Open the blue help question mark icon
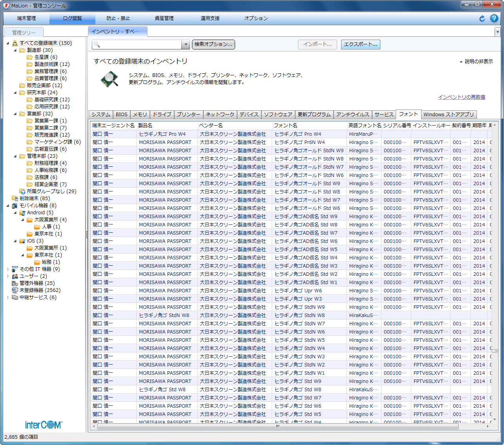Viewport: 504px width, 445px height. point(494,18)
